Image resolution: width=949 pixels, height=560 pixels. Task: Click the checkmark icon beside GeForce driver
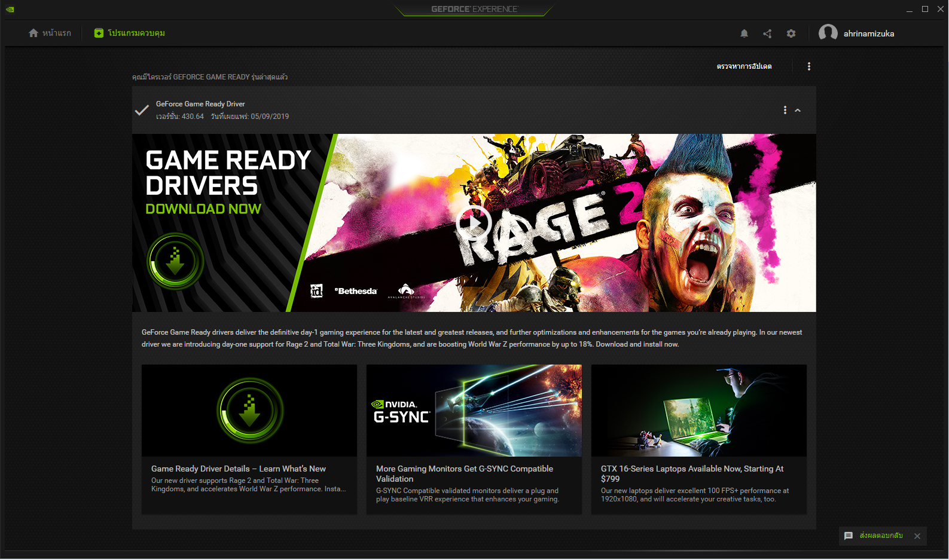coord(142,110)
